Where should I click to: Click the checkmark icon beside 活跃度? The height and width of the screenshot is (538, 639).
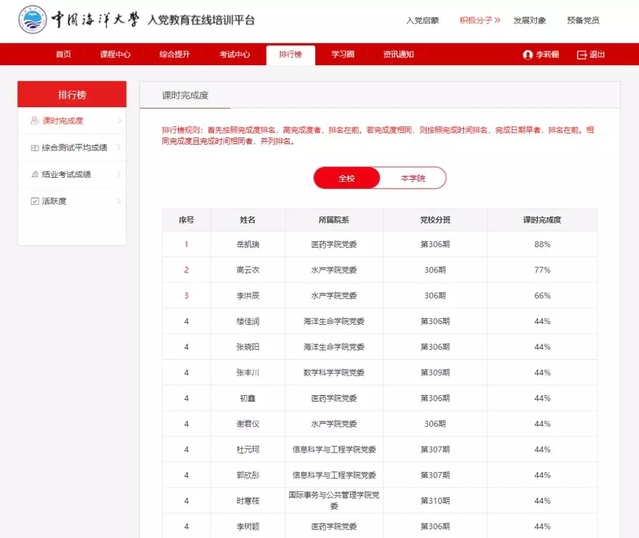[x=35, y=201]
